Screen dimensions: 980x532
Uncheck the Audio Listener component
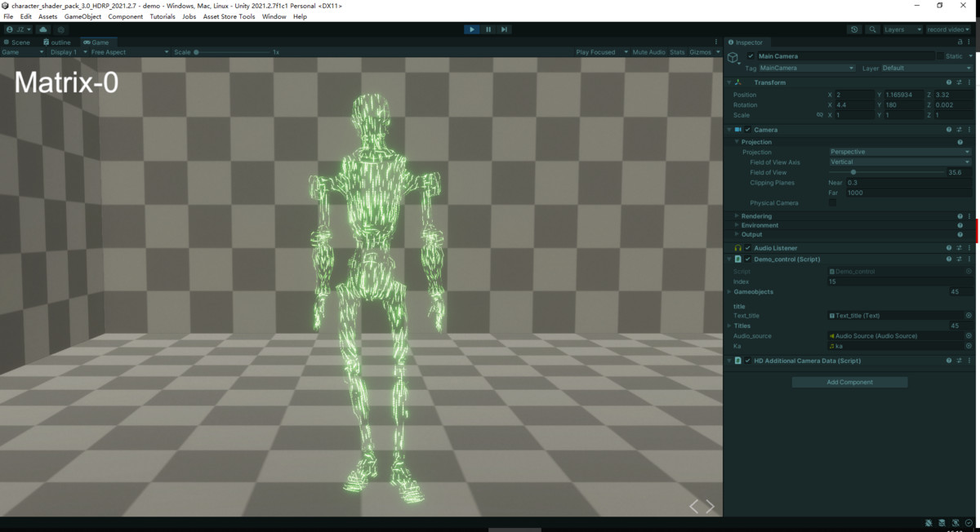(x=746, y=247)
